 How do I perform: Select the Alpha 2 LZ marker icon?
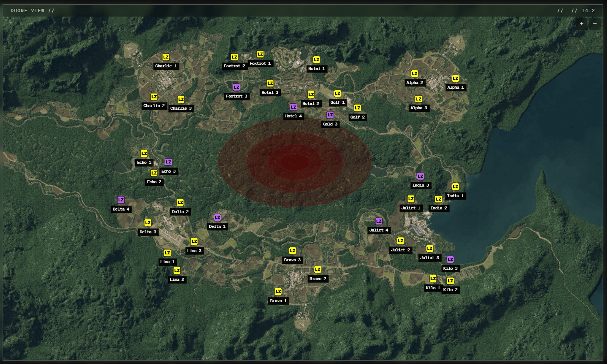click(415, 74)
